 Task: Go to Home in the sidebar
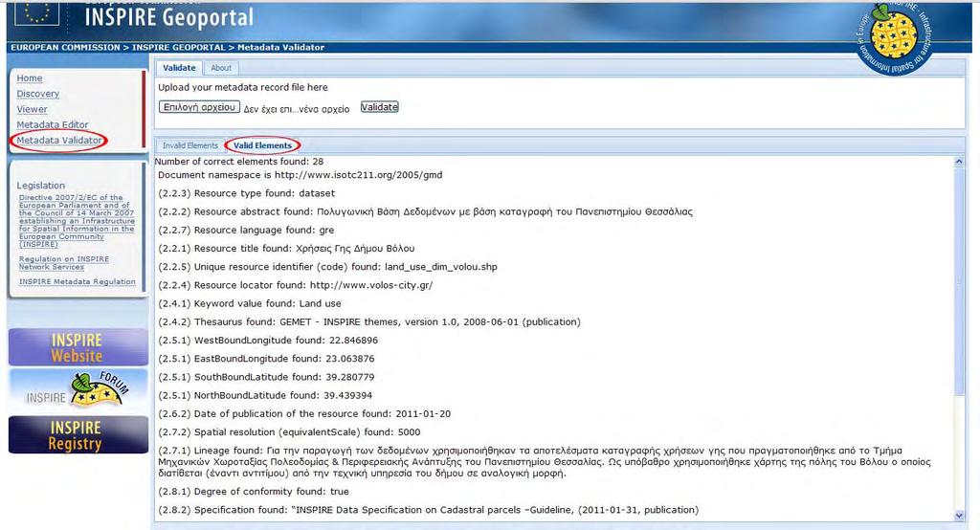point(30,78)
